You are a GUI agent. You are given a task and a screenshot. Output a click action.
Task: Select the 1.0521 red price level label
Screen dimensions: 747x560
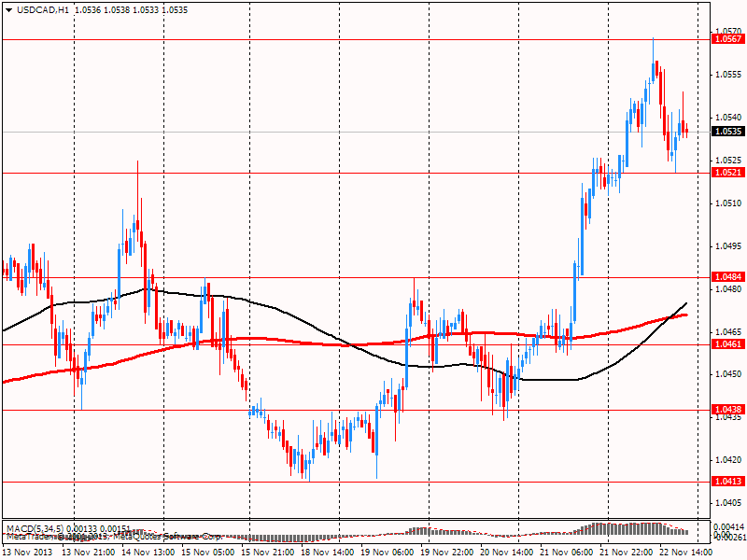pyautogui.click(x=728, y=172)
